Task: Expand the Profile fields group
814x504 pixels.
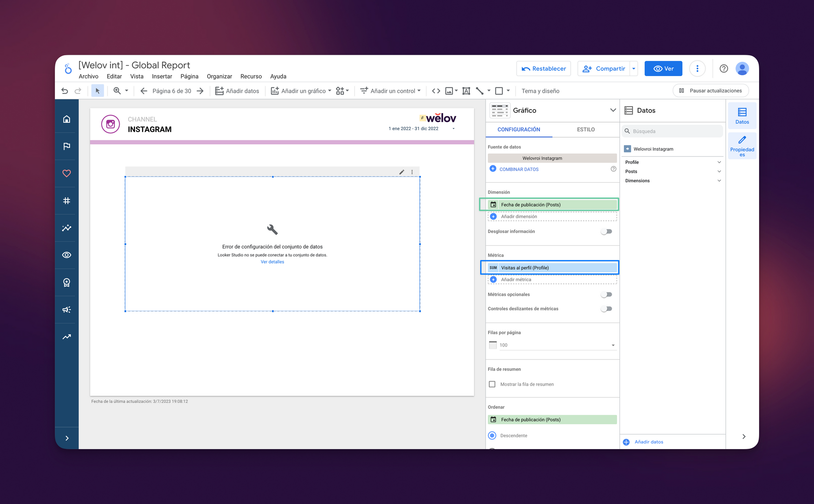Action: (x=719, y=162)
